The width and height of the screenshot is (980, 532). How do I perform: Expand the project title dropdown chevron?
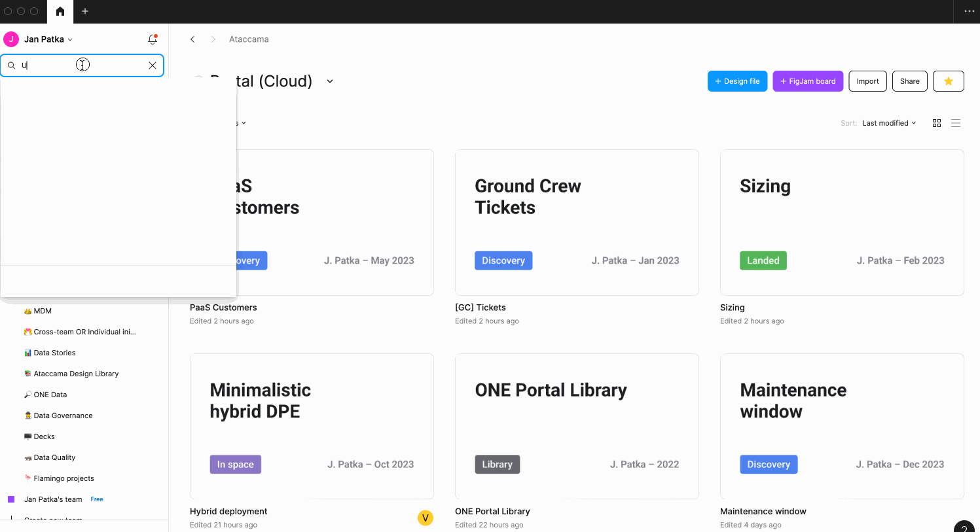point(330,81)
